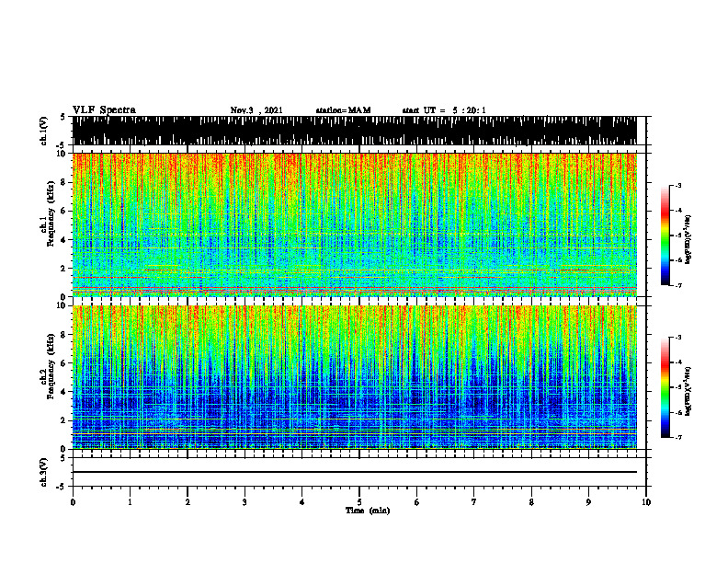The height and width of the screenshot is (563, 728).
Task: Click inside the ch.2 spectrogram panel
Action: click(x=354, y=377)
